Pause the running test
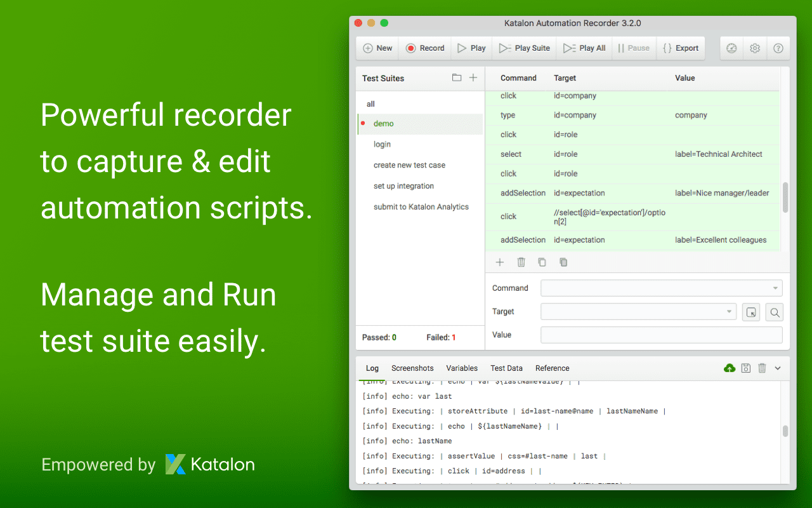The height and width of the screenshot is (508, 812). [634, 48]
